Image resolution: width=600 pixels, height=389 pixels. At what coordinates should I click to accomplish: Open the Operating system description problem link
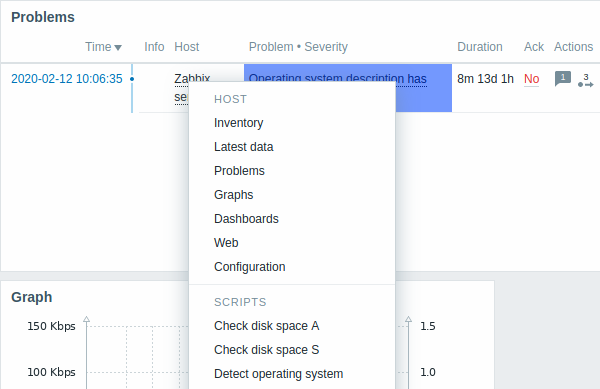coord(338,79)
